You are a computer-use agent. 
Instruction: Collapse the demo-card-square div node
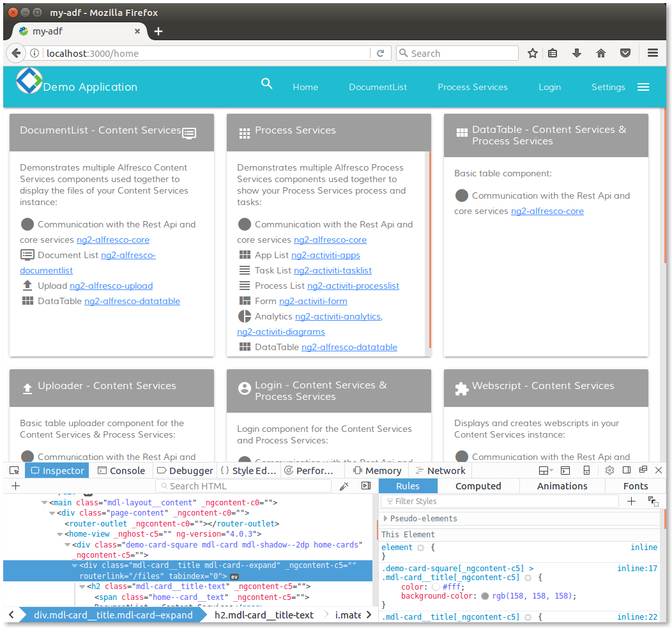pos(67,545)
